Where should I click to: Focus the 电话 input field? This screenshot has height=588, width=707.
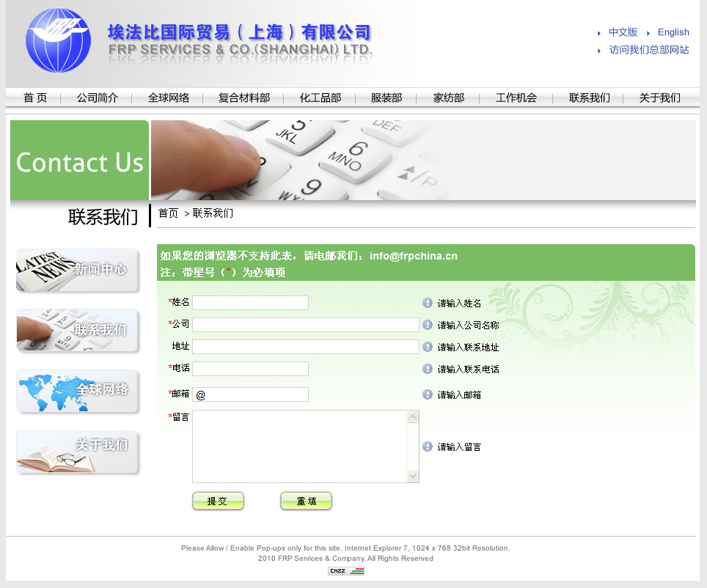[250, 369]
